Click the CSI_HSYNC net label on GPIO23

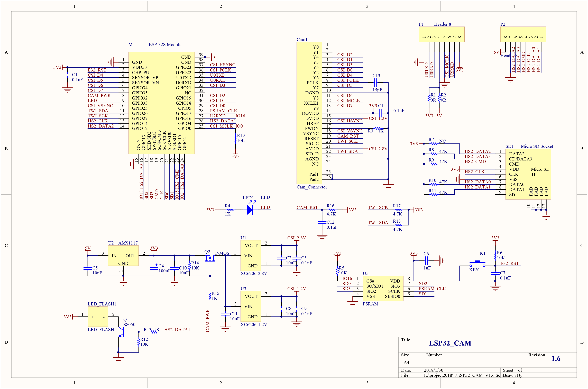click(x=223, y=65)
